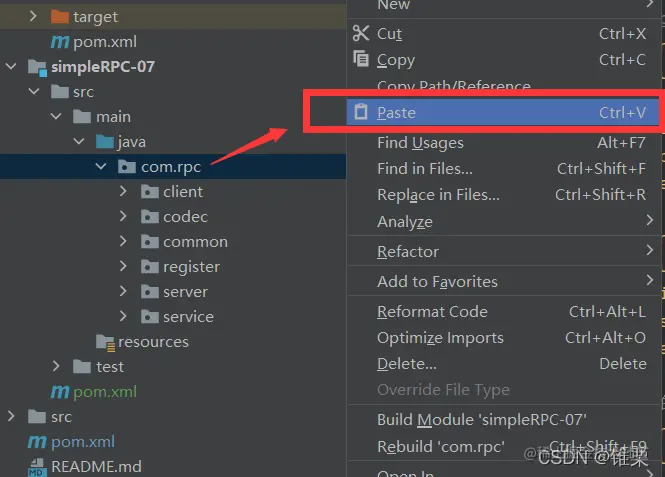665x477 pixels.
Task: Choose Rebuild 'com.rpc'
Action: [503, 446]
